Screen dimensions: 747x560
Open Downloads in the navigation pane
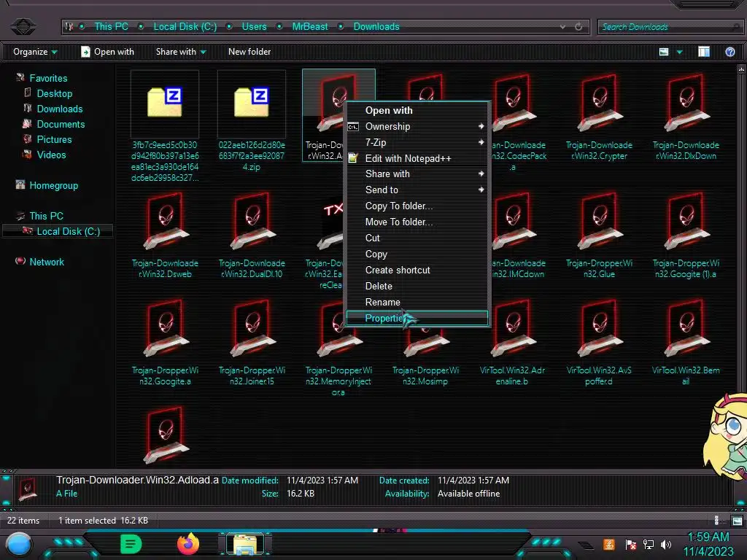[x=60, y=109]
